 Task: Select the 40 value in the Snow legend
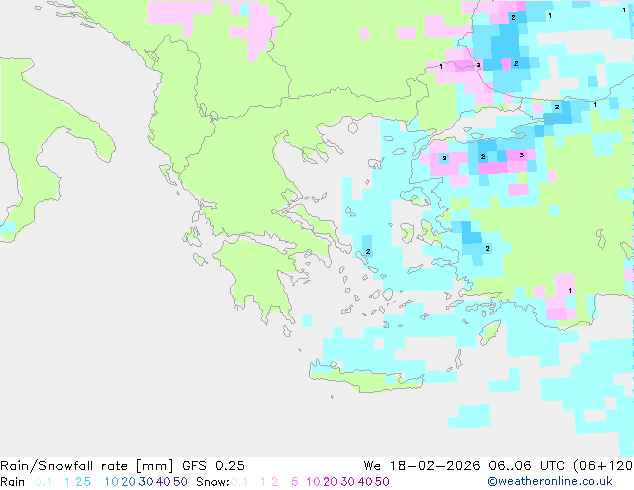coord(365,482)
